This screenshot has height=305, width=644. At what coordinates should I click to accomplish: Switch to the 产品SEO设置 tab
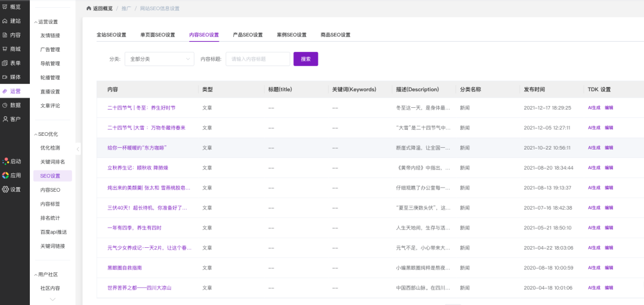[x=247, y=35]
